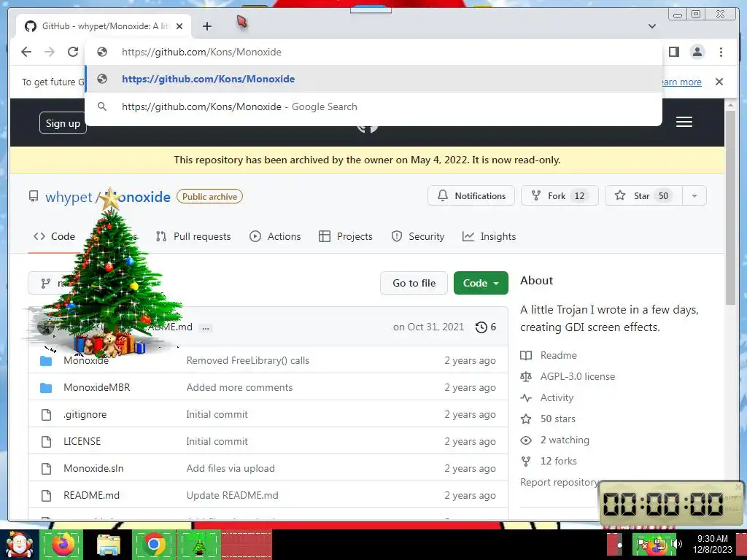Click the Report repository link
747x560 pixels.
point(560,483)
